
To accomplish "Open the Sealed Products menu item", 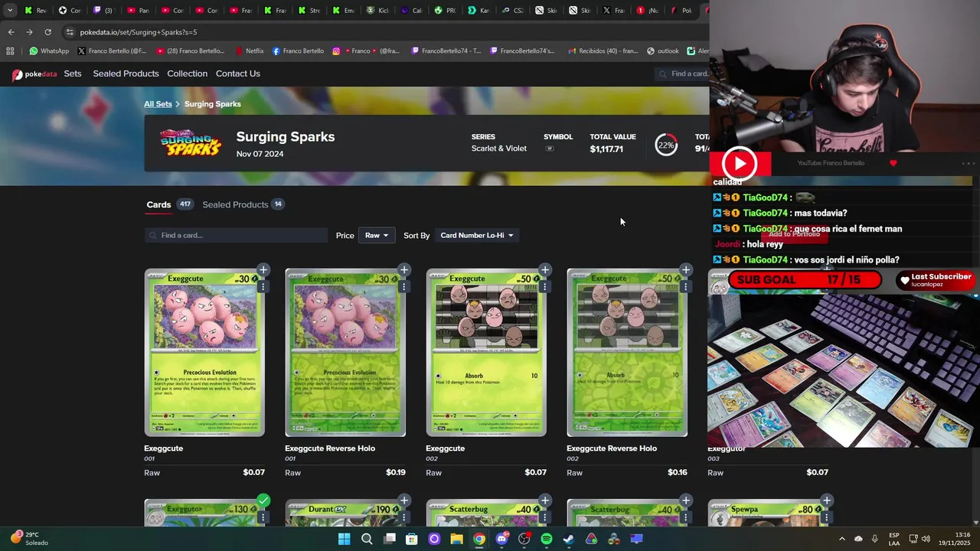I will [126, 73].
